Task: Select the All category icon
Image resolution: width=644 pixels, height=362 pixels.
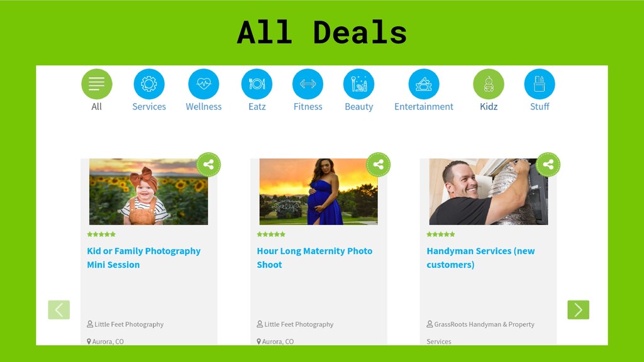Action: 96,84
